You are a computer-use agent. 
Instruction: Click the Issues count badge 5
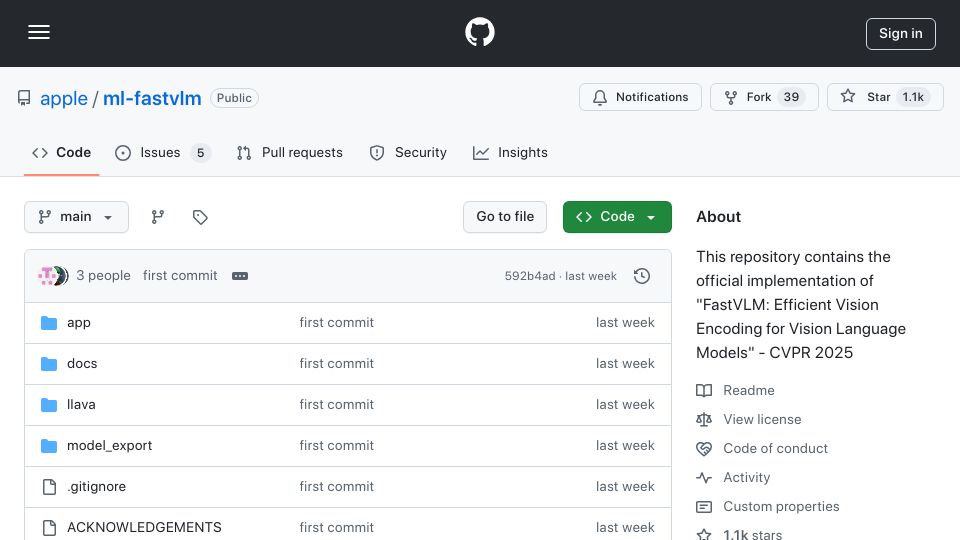200,152
